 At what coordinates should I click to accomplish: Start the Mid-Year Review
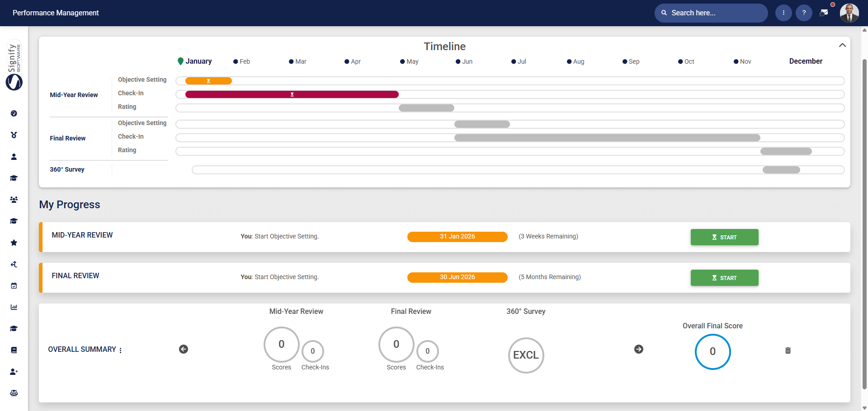[x=724, y=237]
